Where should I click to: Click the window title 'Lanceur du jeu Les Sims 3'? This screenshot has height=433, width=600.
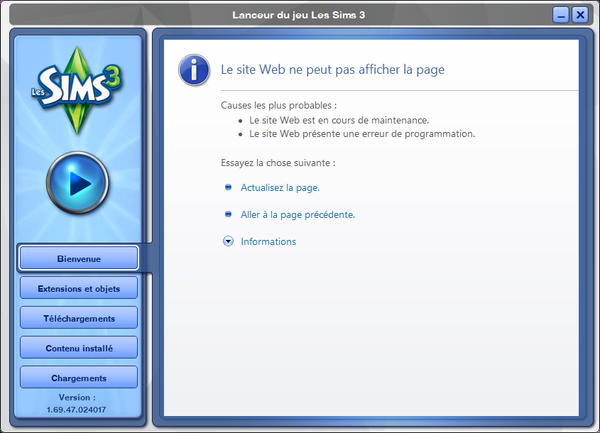point(298,15)
